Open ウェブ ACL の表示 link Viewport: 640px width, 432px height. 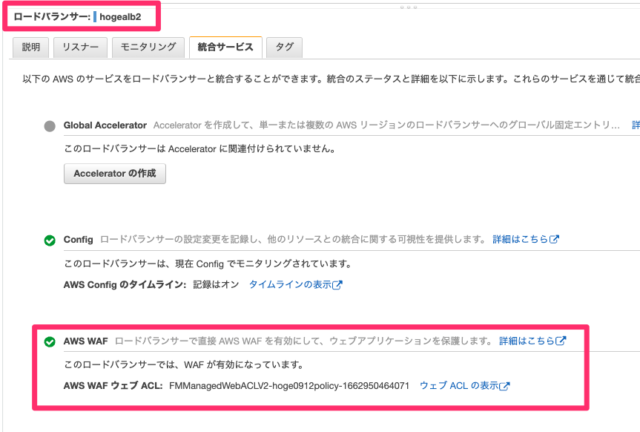coord(465,386)
